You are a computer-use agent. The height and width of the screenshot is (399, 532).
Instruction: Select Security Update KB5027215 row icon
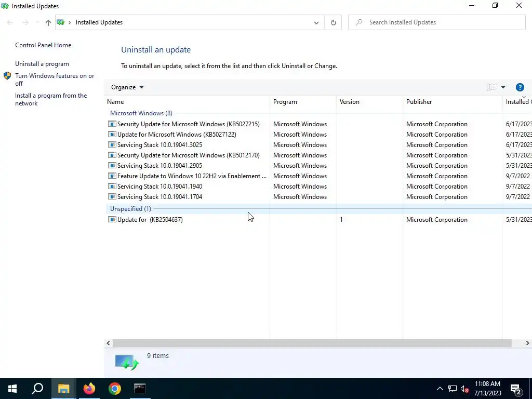pos(112,124)
